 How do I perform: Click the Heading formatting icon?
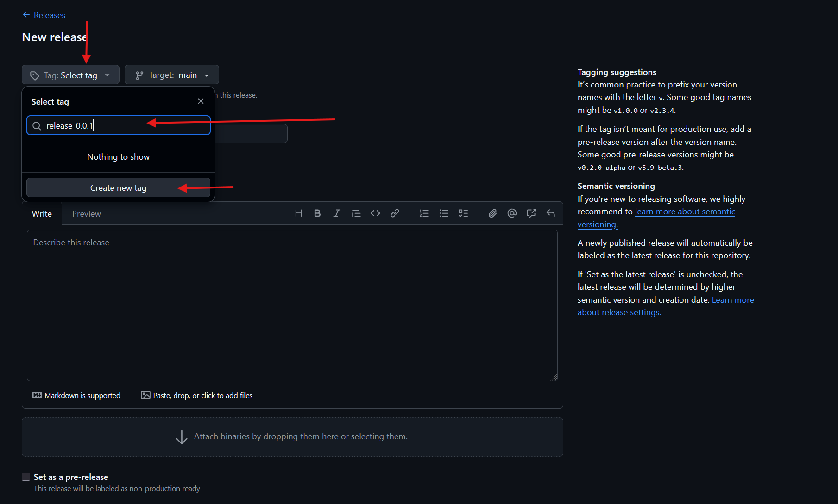[x=298, y=213]
